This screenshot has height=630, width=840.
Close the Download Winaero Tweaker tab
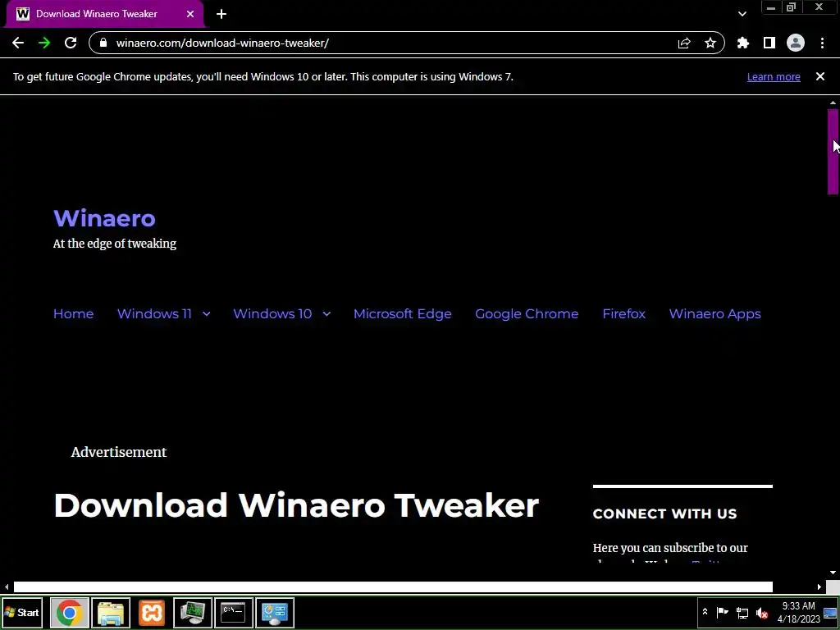click(x=190, y=14)
